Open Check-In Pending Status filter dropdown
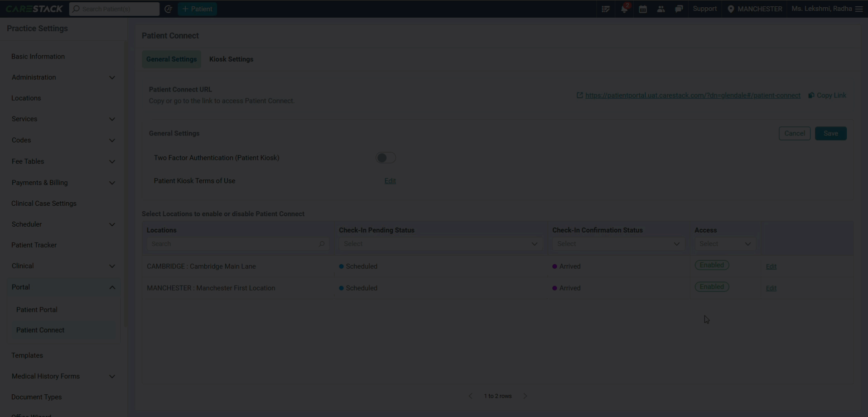The image size is (868, 417). tap(440, 244)
